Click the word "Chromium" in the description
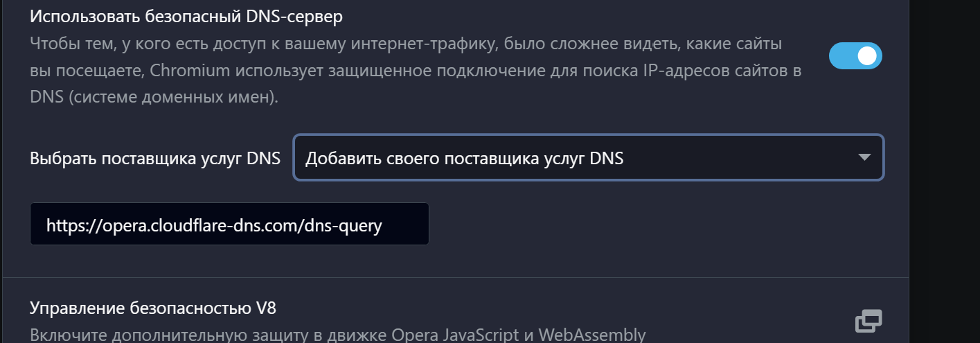The height and width of the screenshot is (343, 980). tap(189, 71)
